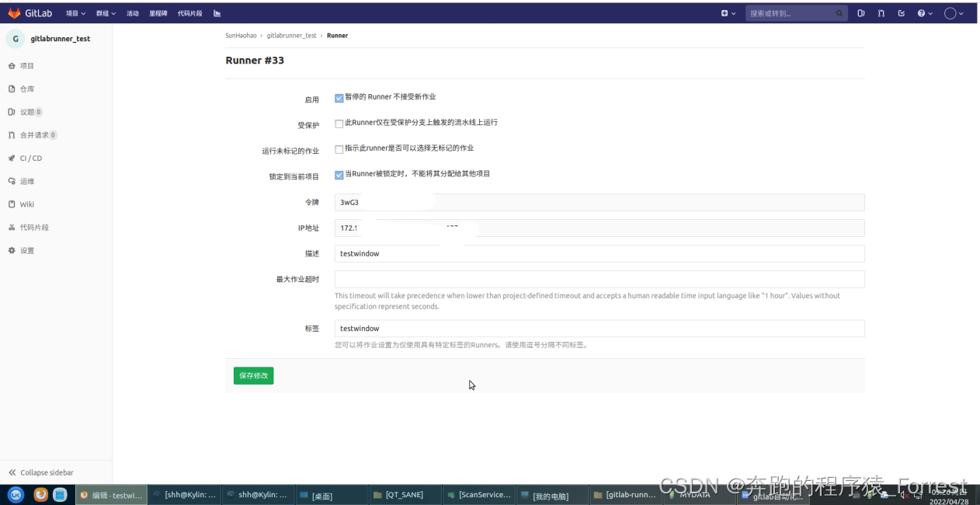
Task: Open 代码片段 (Snippets) in the top navigation
Action: pos(189,13)
